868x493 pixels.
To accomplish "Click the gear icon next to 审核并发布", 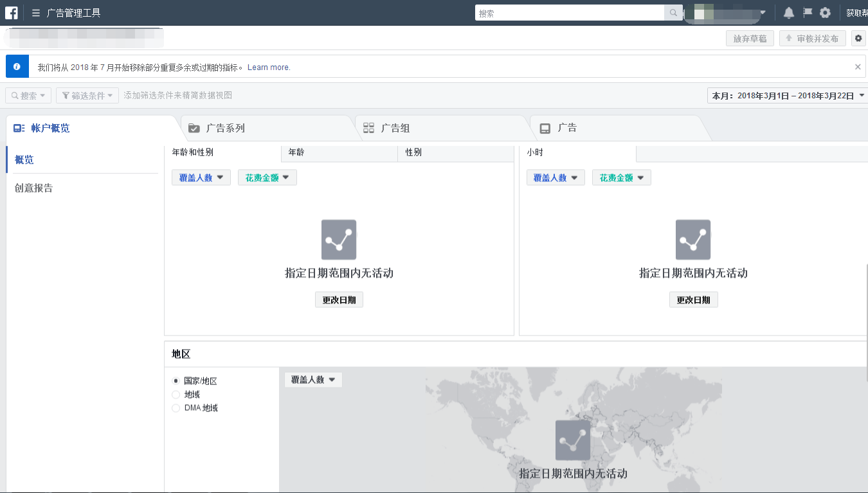I will point(858,39).
